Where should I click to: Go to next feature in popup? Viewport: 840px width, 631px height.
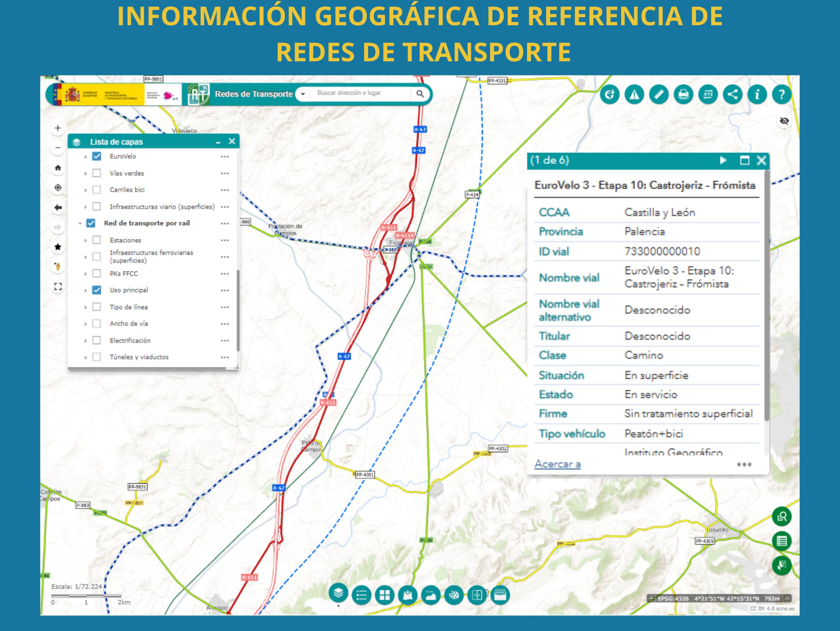pos(723,160)
